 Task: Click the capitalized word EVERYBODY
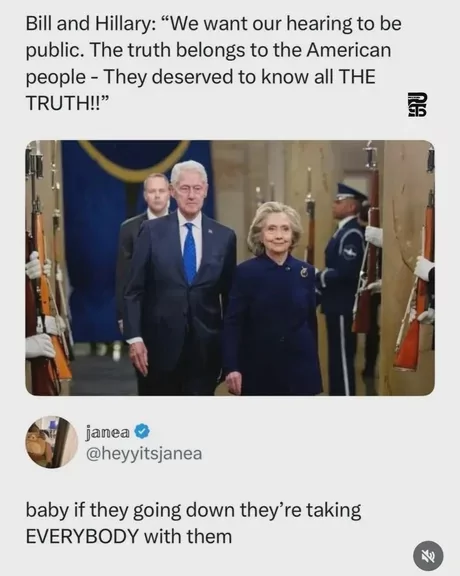tap(82, 537)
